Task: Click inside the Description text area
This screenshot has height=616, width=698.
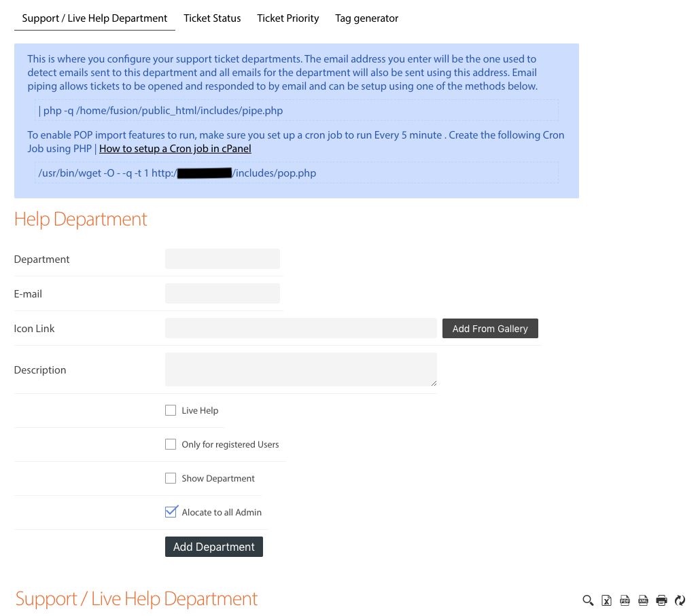Action: coord(300,369)
